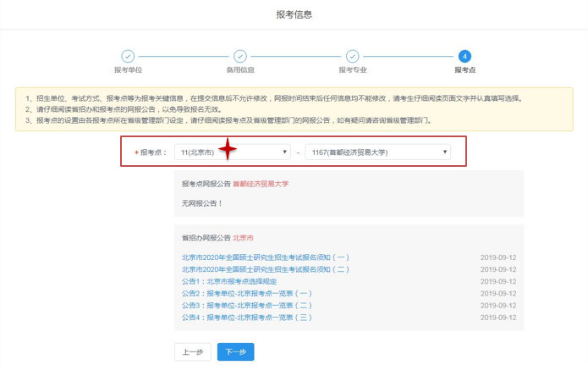Click the checkmark icon above 报考专业

[x=352, y=56]
